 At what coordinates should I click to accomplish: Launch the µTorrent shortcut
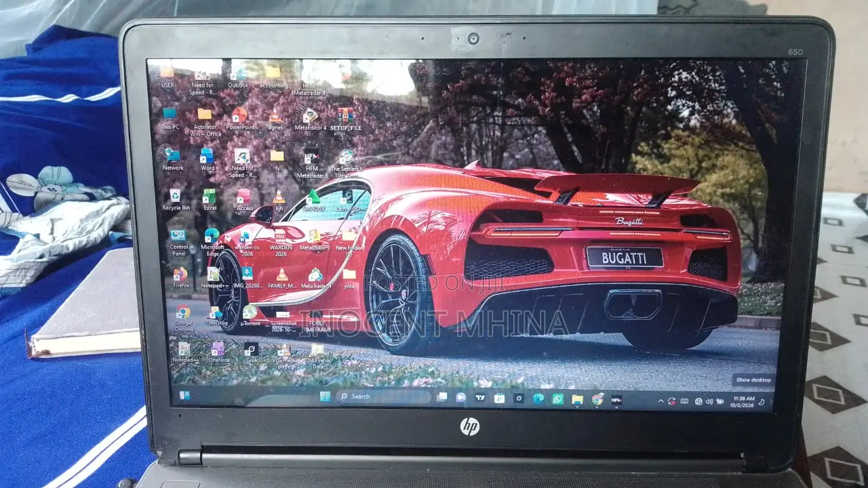point(250,316)
